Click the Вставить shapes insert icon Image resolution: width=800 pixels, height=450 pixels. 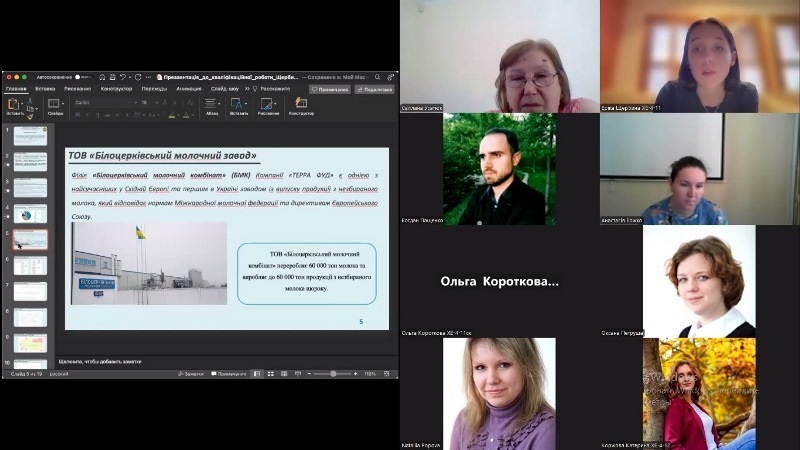click(237, 104)
